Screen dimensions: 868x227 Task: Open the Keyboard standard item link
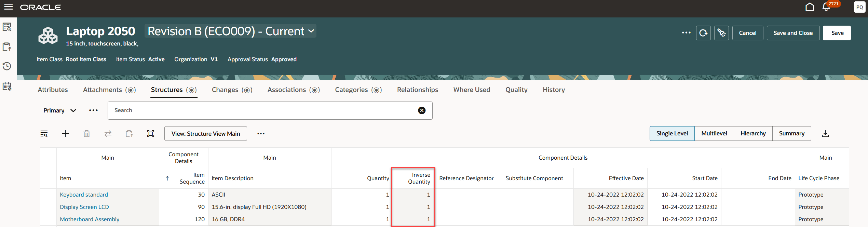[x=84, y=195]
